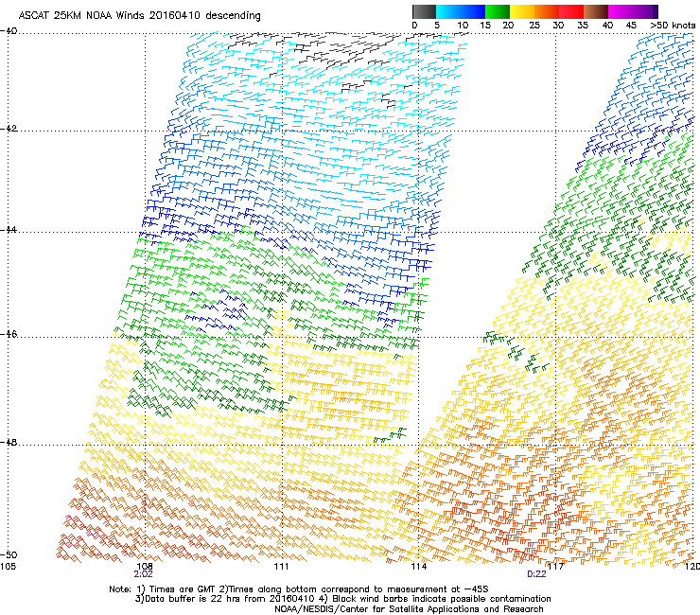Click the '-50' latitude axis label

[x=9, y=554]
